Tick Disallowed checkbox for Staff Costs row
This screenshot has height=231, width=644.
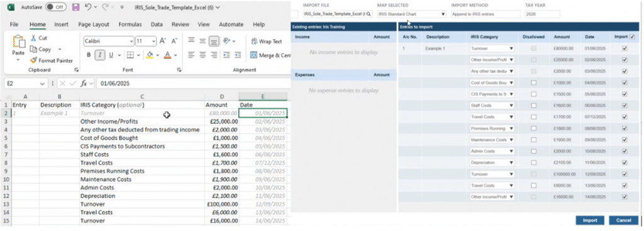click(533, 106)
